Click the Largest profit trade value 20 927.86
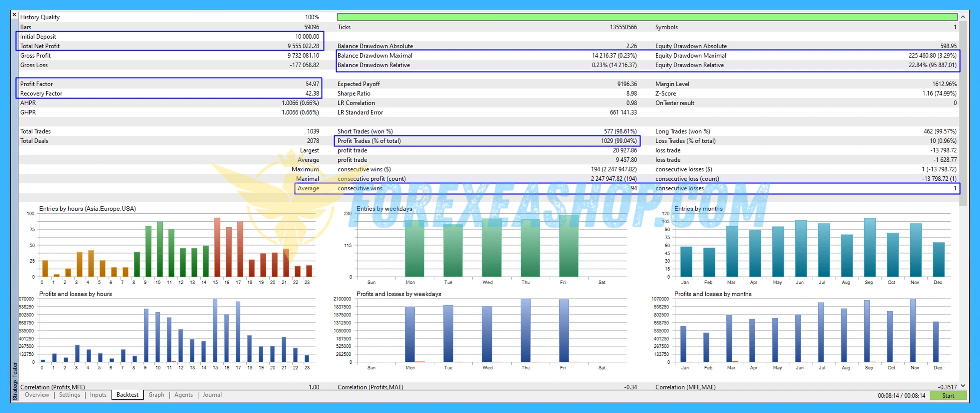980x413 pixels. tap(625, 151)
